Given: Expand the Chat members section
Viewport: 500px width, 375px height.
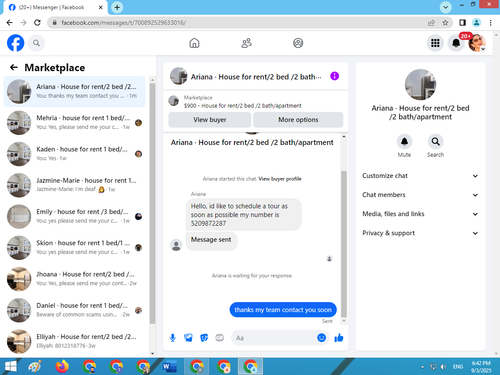Looking at the screenshot, I should pos(420,195).
